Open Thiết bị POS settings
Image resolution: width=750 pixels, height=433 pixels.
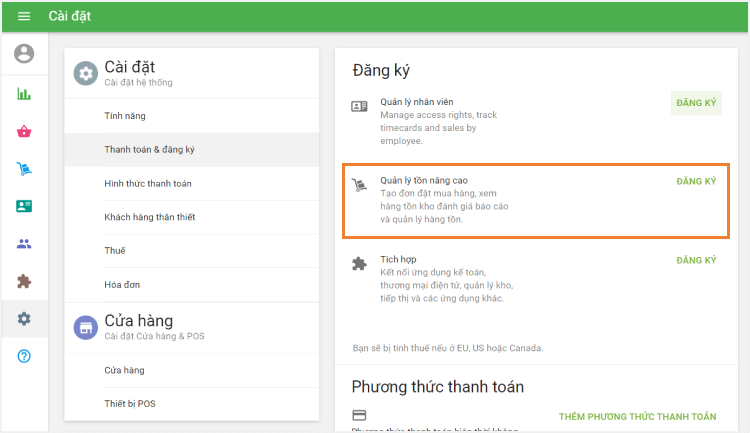[x=130, y=403]
